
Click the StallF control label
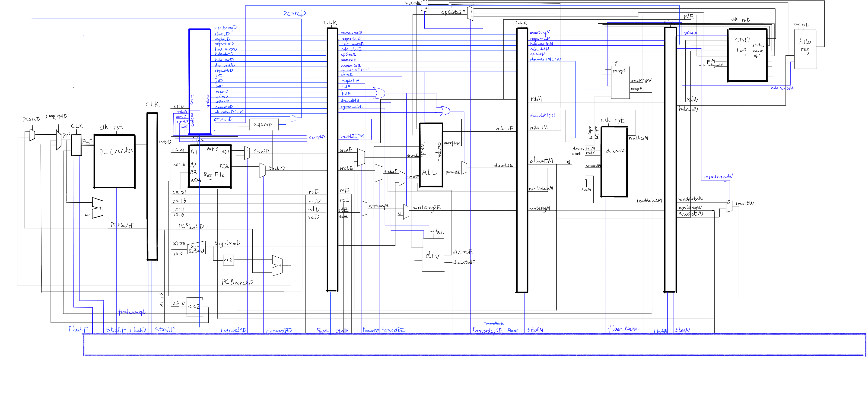tap(116, 330)
